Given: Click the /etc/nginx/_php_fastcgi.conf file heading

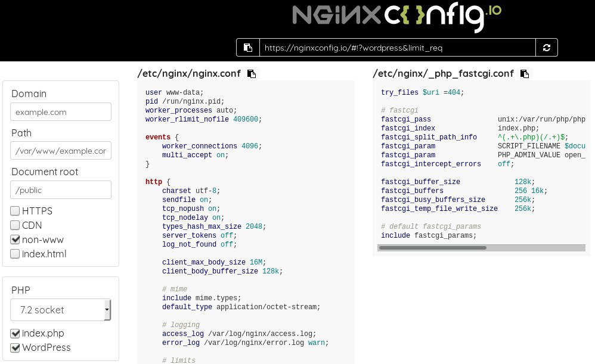Looking at the screenshot, I should click(x=443, y=73).
